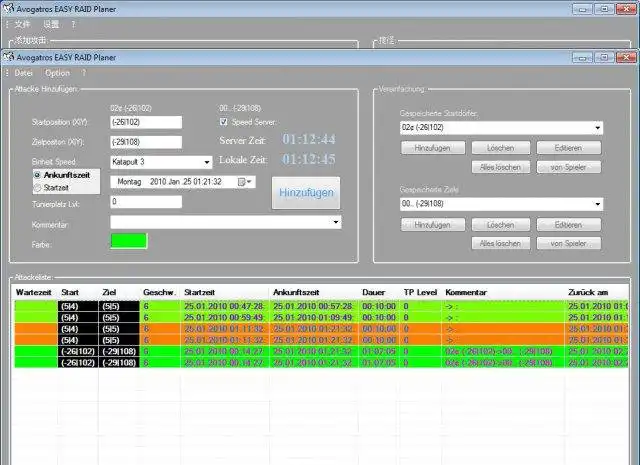Expand the Einheit Speed Katapult 3 dropdown
640x465 pixels.
pos(207,162)
